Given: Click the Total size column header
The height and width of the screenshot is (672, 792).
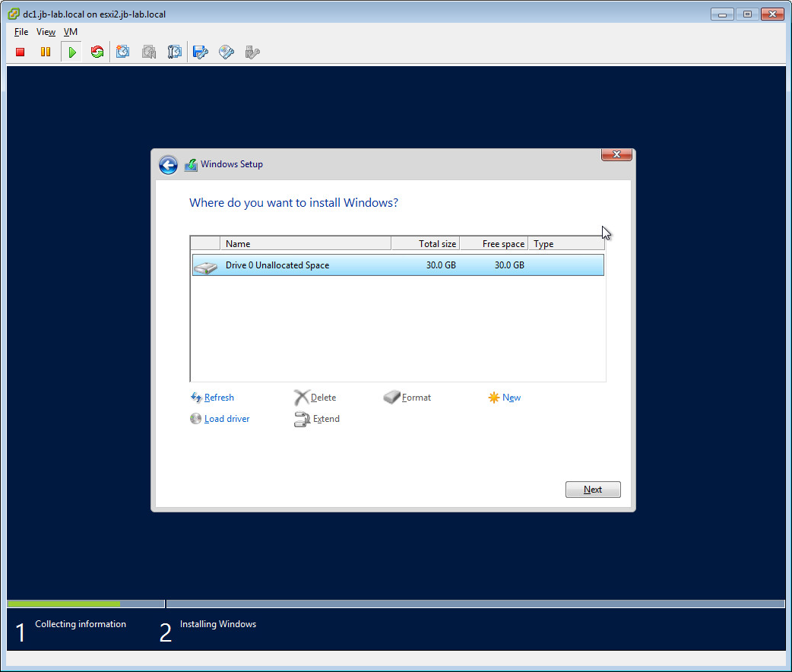Looking at the screenshot, I should click(426, 243).
